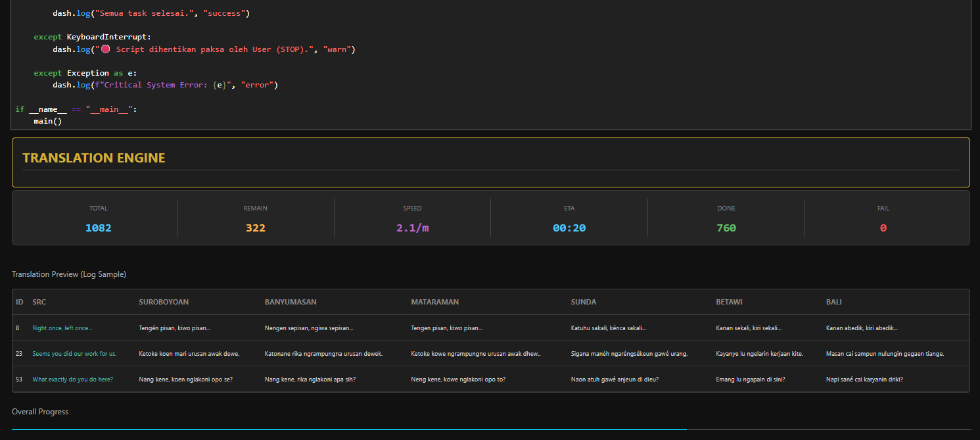Click the red stop emoji in the code
Screen dimensions: 980x440
105,49
